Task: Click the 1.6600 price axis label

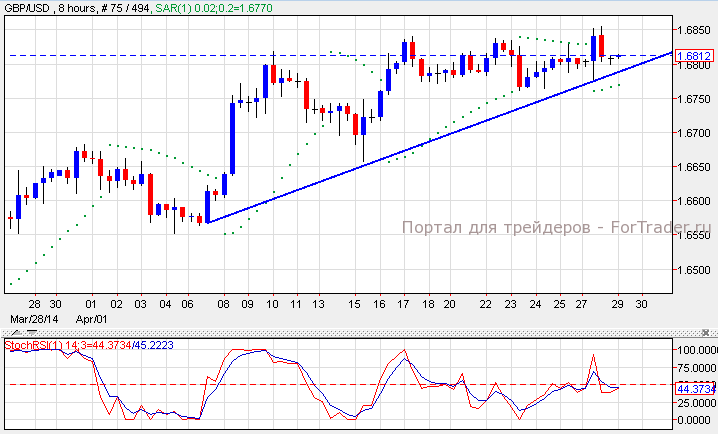Action: coord(694,201)
